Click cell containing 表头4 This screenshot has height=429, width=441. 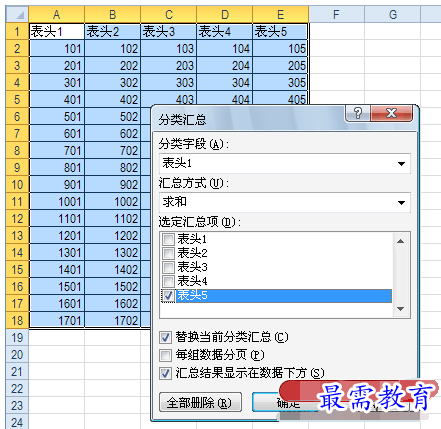[225, 32]
